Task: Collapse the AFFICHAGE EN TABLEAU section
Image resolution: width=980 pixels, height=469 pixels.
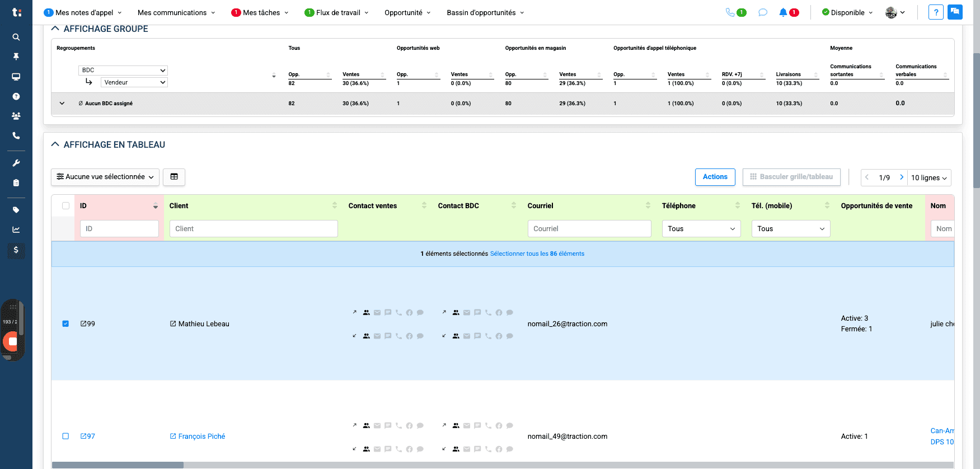Action: coord(55,144)
